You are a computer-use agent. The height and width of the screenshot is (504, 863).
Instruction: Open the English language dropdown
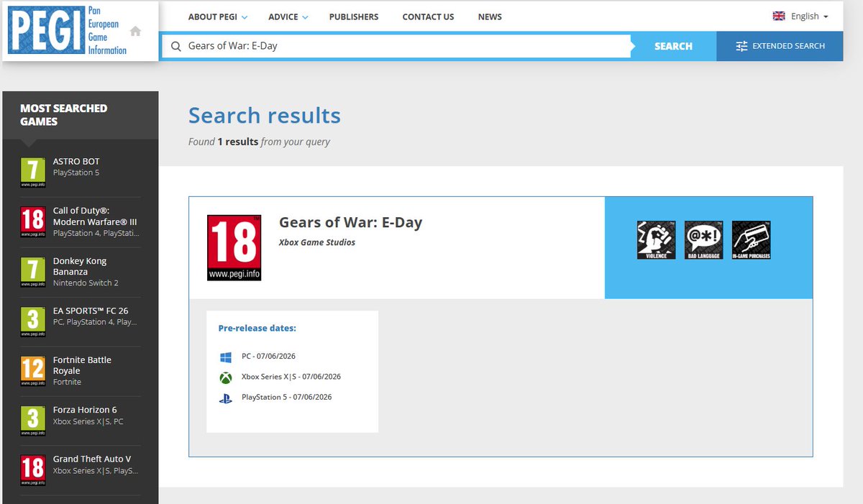800,16
